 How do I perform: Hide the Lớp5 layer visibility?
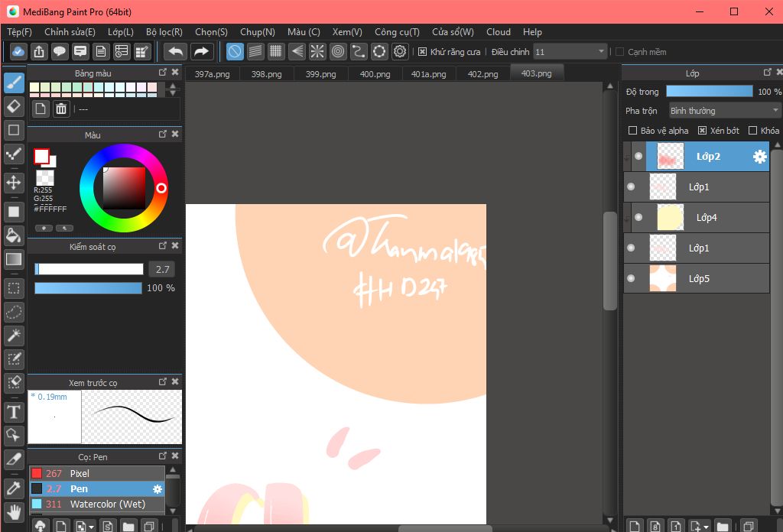(631, 278)
